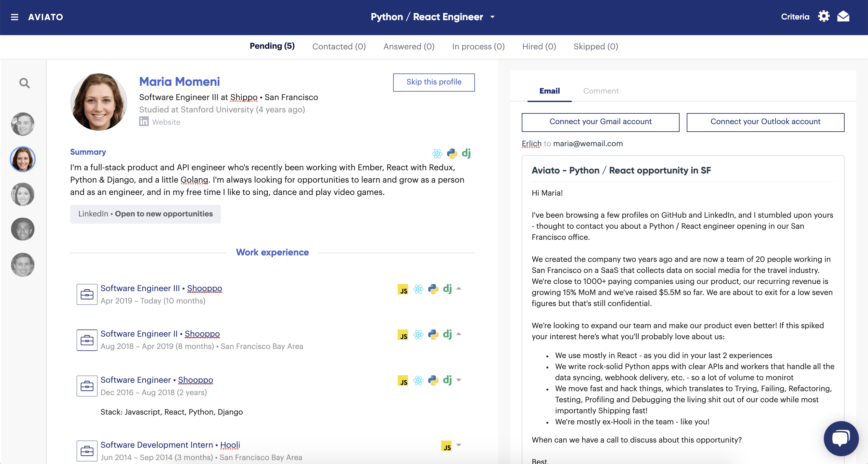868x464 pixels.
Task: Click Connect your Gmail account
Action: tap(600, 122)
